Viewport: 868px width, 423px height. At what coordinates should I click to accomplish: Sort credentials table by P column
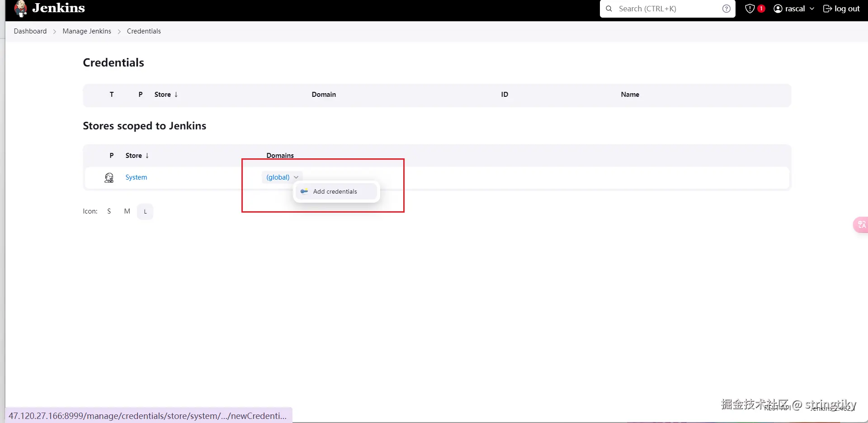[141, 95]
